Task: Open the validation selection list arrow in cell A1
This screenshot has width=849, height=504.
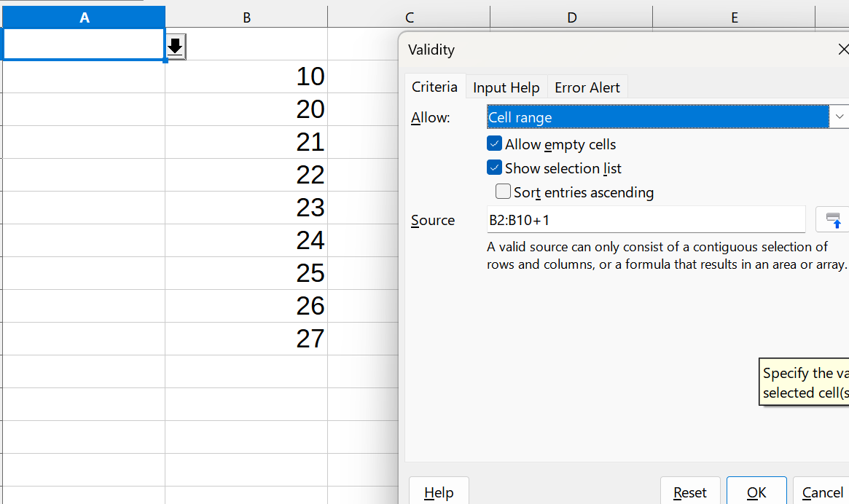Action: 175,48
